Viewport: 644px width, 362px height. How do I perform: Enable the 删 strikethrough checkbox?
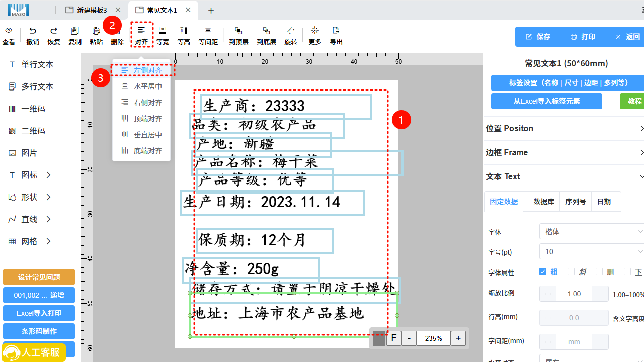(x=599, y=271)
